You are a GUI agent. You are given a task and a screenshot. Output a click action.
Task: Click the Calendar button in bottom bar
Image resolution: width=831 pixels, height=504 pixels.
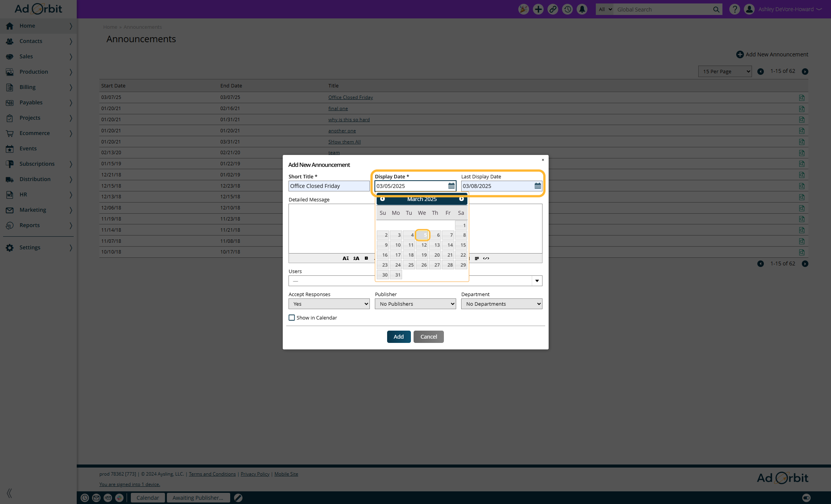[148, 498]
